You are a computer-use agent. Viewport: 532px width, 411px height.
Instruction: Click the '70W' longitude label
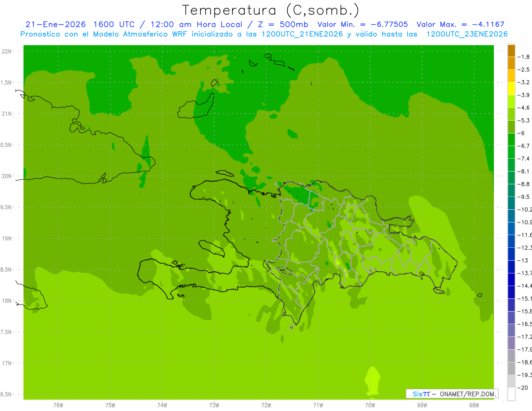coord(370,405)
